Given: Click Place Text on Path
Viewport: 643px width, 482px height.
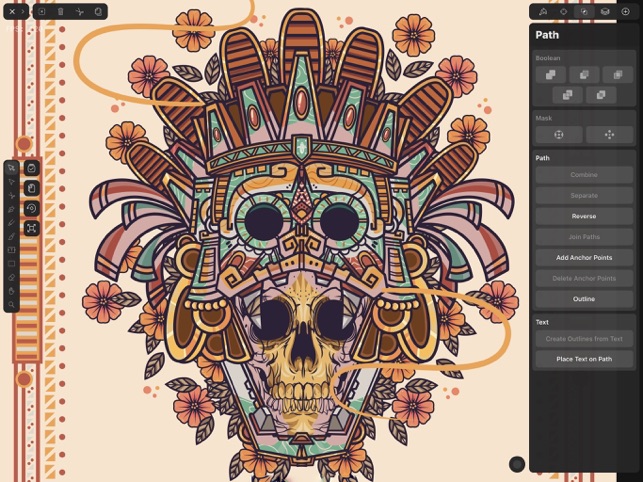Looking at the screenshot, I should 584,359.
